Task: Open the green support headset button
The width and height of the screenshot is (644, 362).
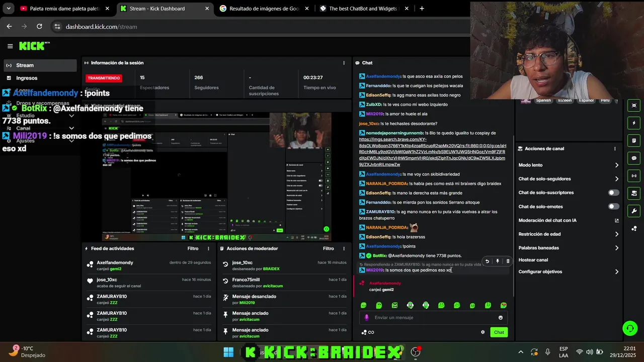Action: [630, 329]
